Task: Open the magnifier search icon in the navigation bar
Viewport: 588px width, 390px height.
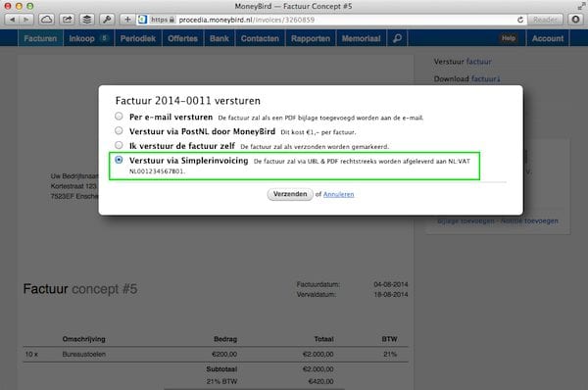Action: tap(397, 38)
